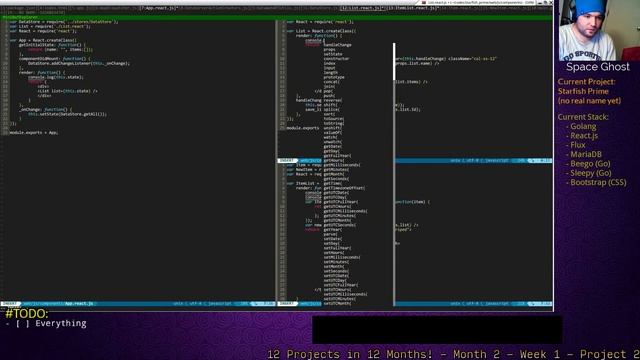Click the componentDidMount function line
Image resolution: width=640 pixels, height=360 pixels.
(55, 59)
